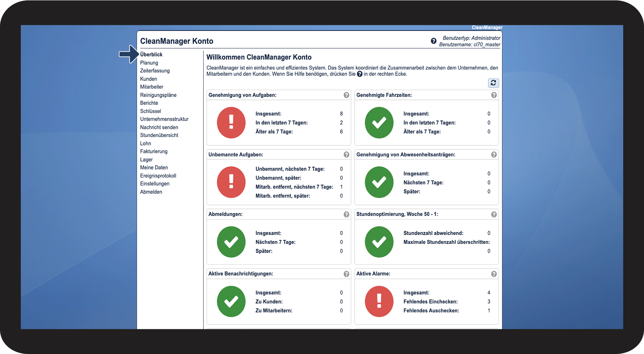Image resolution: width=644 pixels, height=354 pixels.
Task: Open help for Genehmigung von Abwesenheitsanträgen panel
Action: [494, 155]
